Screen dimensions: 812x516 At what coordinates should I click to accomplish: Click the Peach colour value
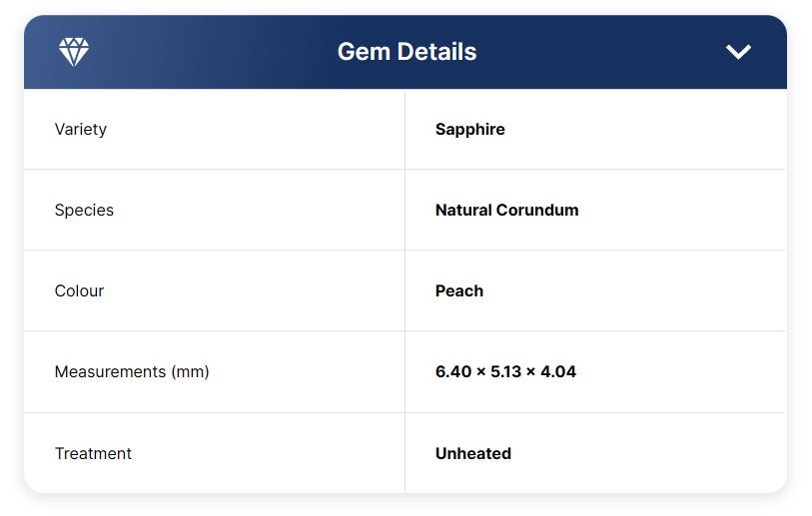(459, 290)
